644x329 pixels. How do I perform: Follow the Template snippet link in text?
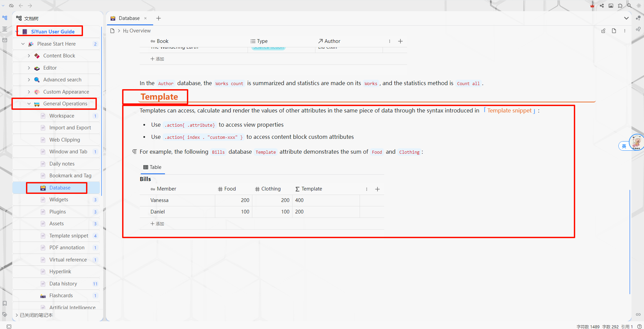(509, 110)
